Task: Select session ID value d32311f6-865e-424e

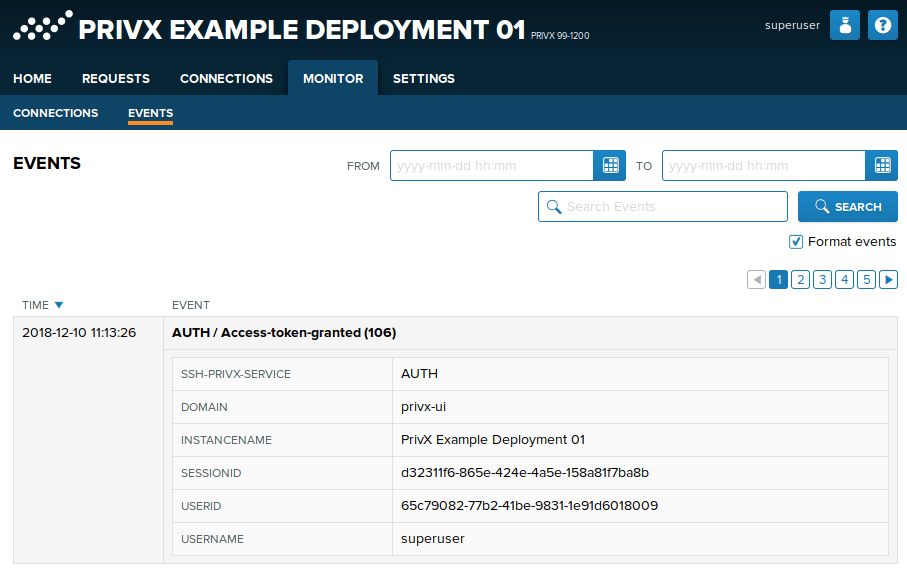Action: (525, 472)
